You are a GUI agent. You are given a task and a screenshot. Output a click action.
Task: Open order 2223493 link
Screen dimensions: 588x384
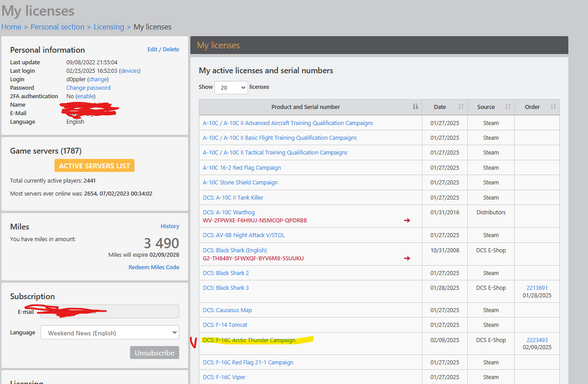tap(537, 340)
